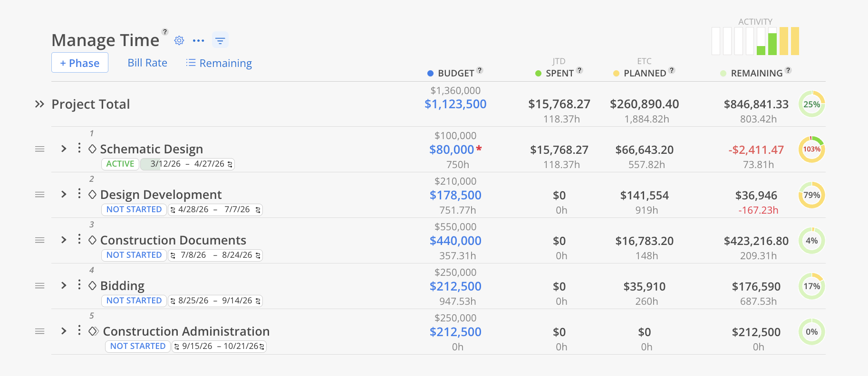Viewport: 868px width, 376px height.
Task: Click the + Phase button
Action: (x=80, y=63)
